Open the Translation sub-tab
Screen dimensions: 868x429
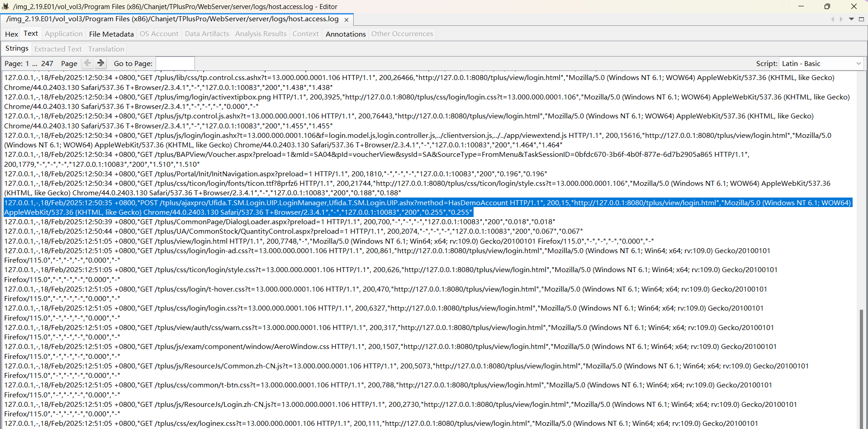click(106, 49)
